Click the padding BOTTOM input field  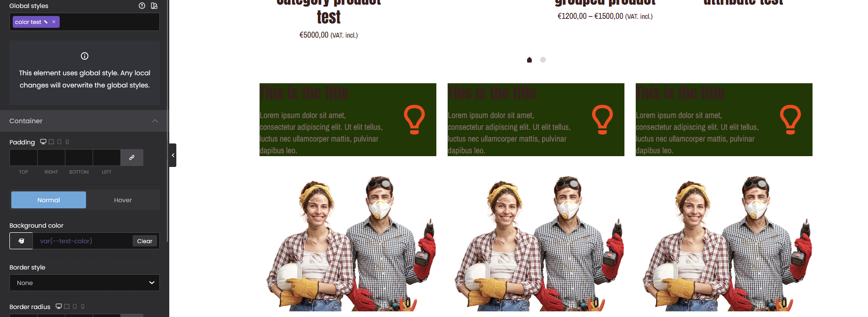[79, 158]
